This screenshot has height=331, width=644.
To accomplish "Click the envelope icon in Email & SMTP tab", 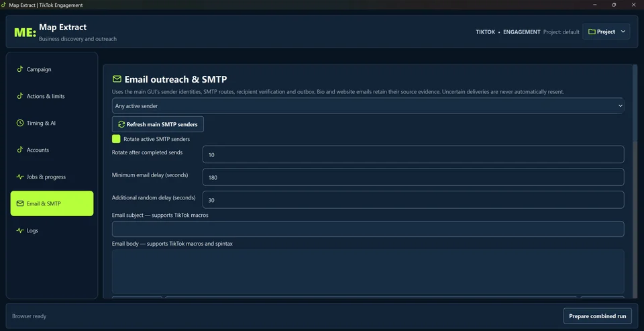I will [x=19, y=203].
